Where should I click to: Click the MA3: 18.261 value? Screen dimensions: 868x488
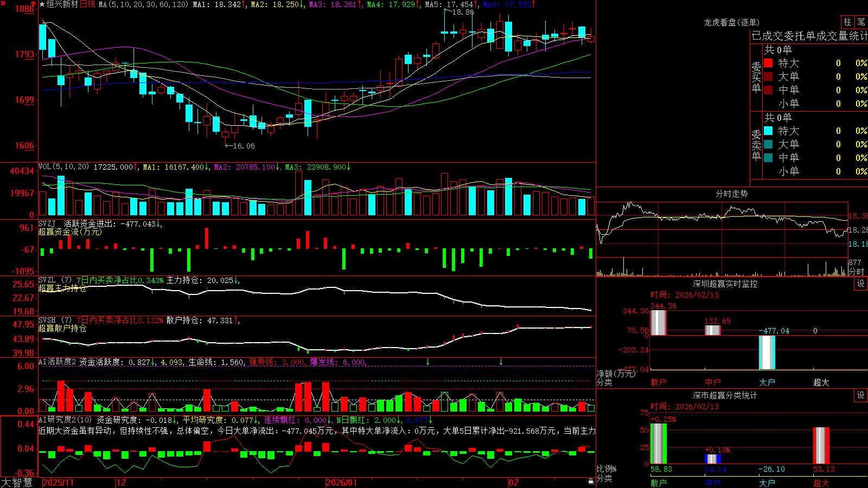tap(333, 4)
